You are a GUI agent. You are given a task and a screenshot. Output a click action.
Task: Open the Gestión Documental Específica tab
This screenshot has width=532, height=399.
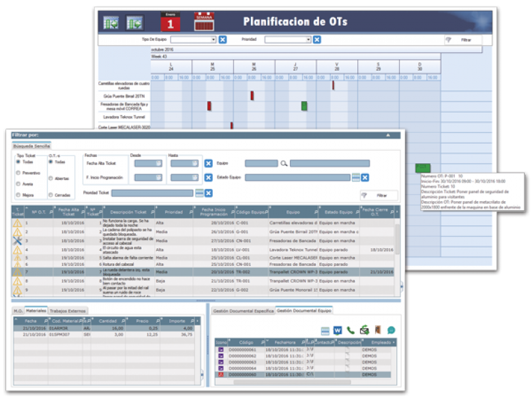click(243, 311)
